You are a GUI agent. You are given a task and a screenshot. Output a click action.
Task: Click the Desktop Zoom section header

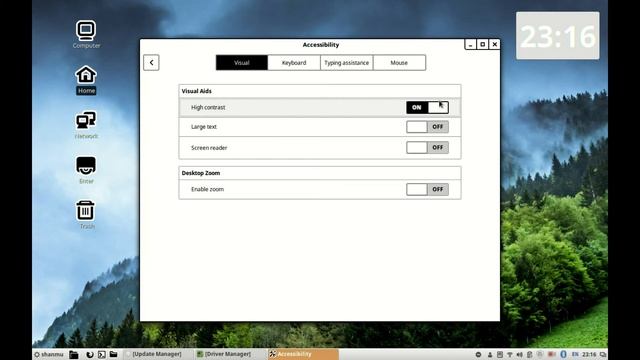pos(201,173)
